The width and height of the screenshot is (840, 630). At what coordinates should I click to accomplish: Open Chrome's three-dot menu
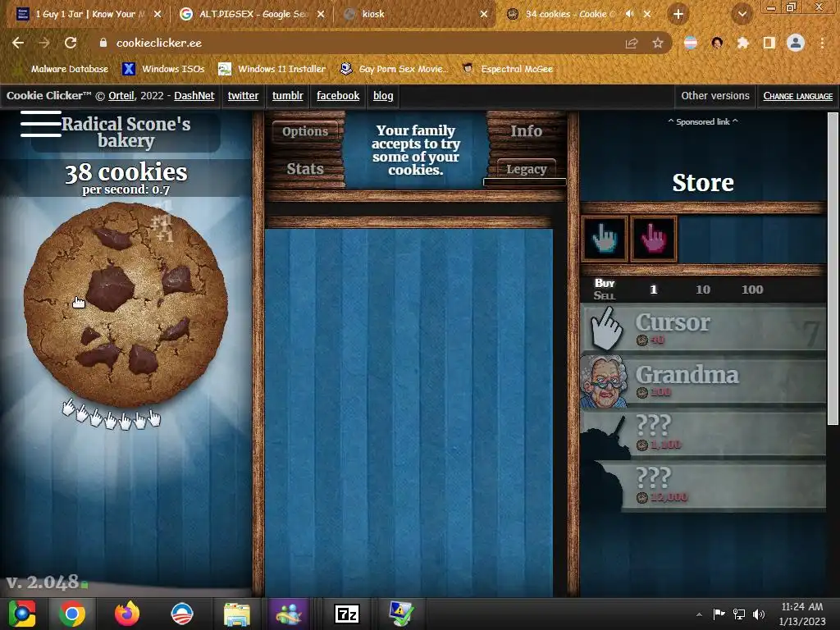tap(822, 43)
